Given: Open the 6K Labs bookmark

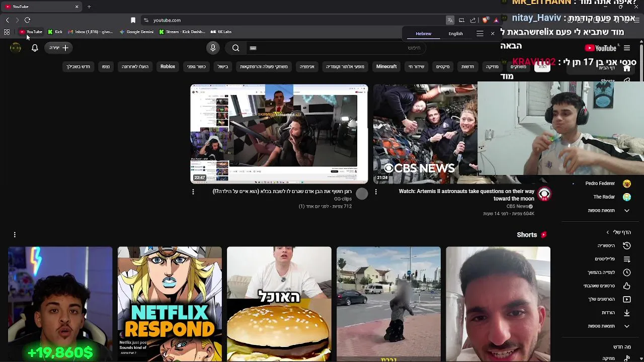Looking at the screenshot, I should (221, 32).
